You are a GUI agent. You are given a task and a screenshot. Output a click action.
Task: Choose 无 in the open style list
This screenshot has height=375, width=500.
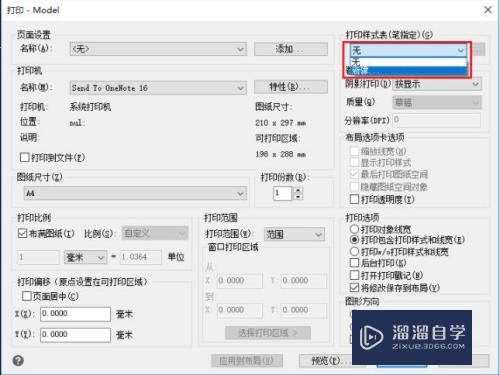tap(408, 62)
